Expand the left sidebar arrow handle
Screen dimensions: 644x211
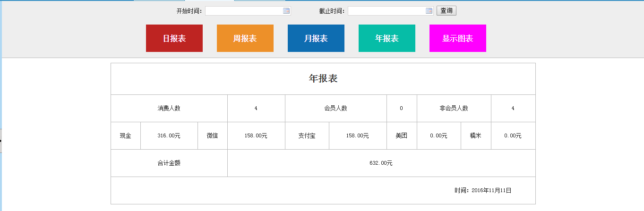click(x=1, y=141)
